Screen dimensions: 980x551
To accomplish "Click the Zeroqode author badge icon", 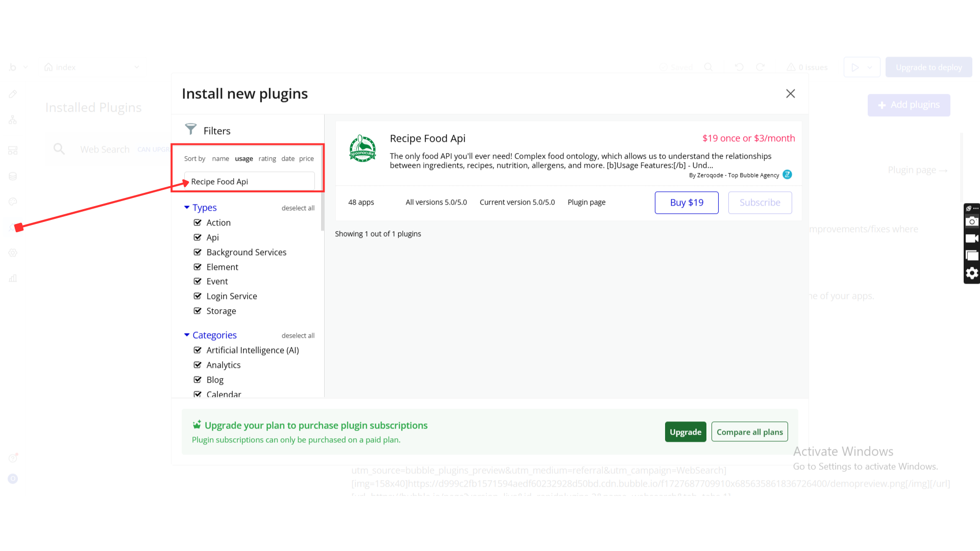I will [x=787, y=174].
